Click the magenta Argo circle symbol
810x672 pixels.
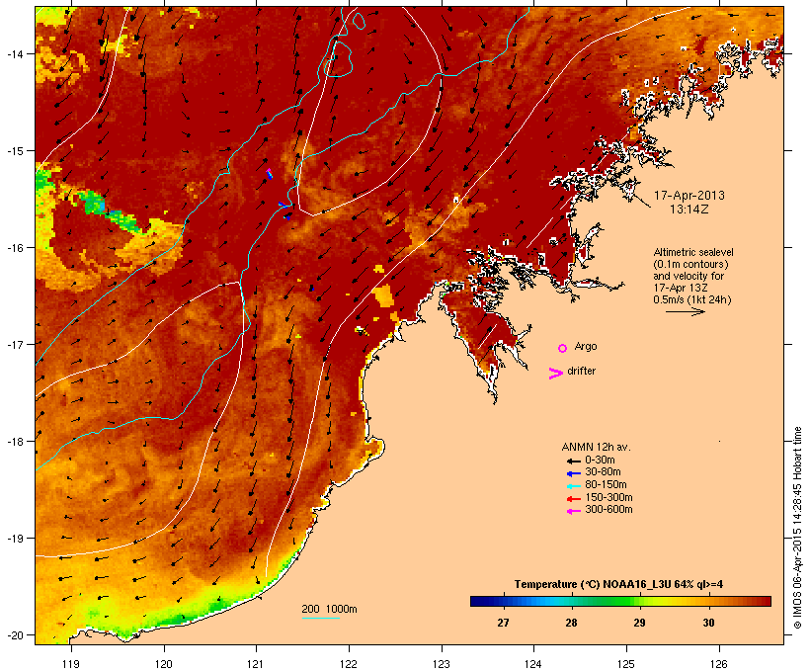[x=563, y=348]
